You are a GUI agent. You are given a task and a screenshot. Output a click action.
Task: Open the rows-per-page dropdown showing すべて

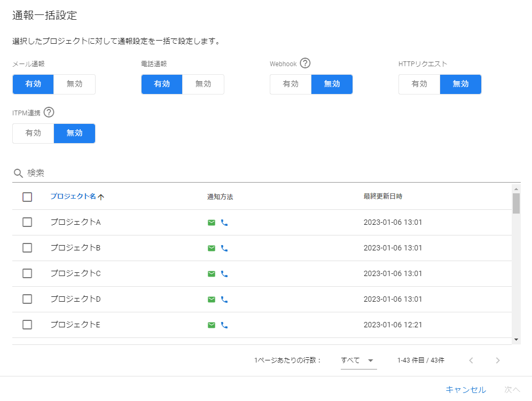pos(358,360)
